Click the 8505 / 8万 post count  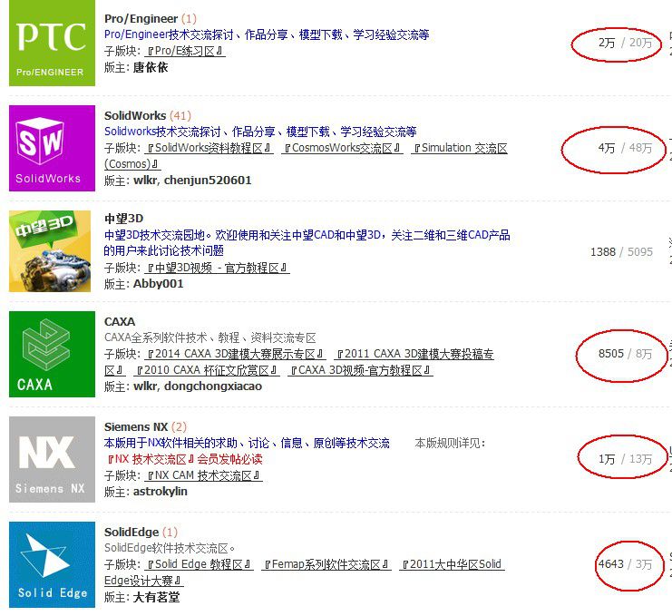625,354
